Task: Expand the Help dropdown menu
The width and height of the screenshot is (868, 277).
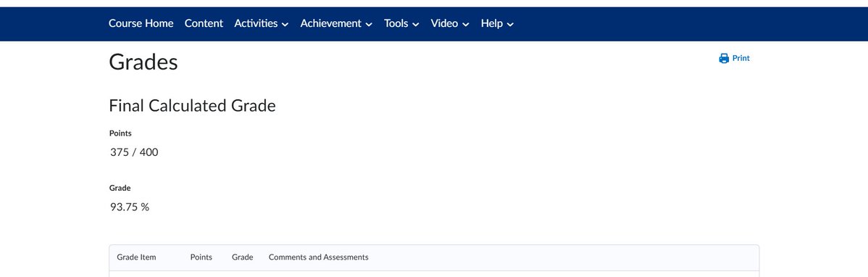Action: click(497, 23)
